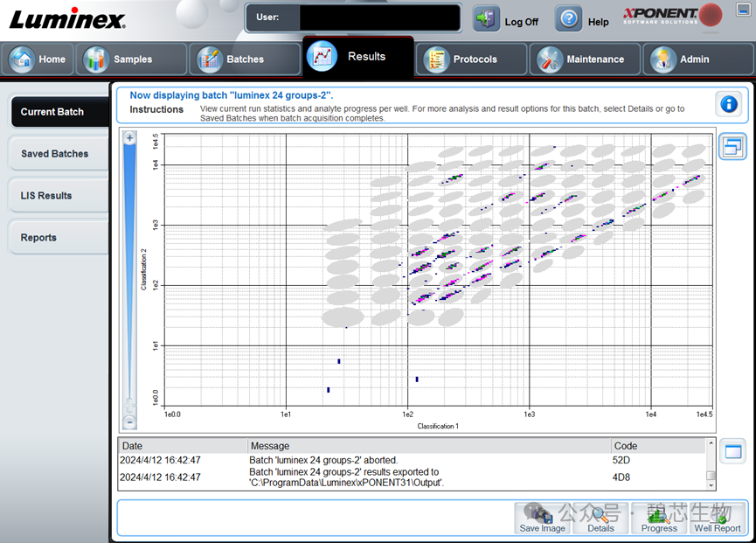Image resolution: width=756 pixels, height=543 pixels.
Task: Click the Batches plate icon
Action: point(209,59)
